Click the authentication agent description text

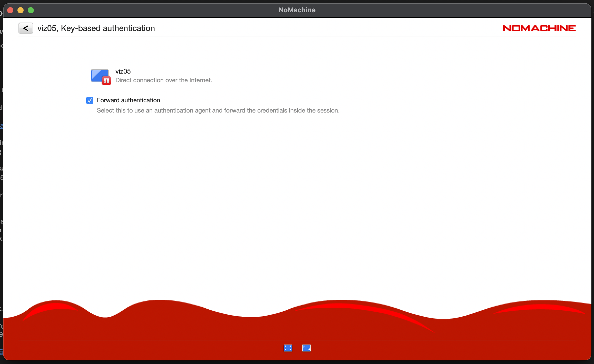(218, 110)
